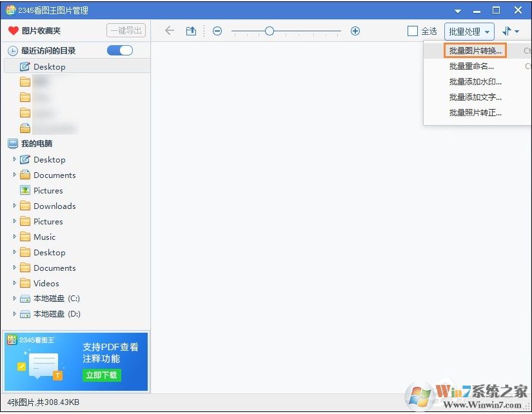Open the 批量处理 dropdown menu
This screenshot has width=532, height=414.
click(469, 30)
